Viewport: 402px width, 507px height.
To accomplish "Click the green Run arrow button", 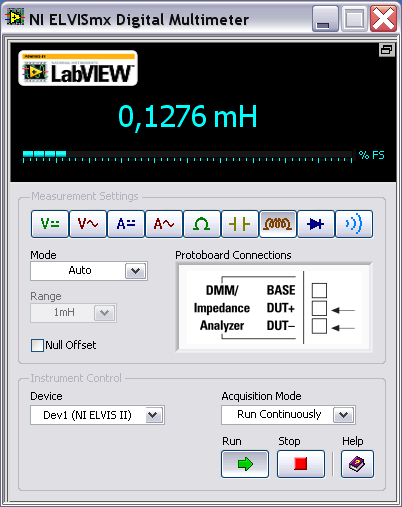I will pos(245,464).
